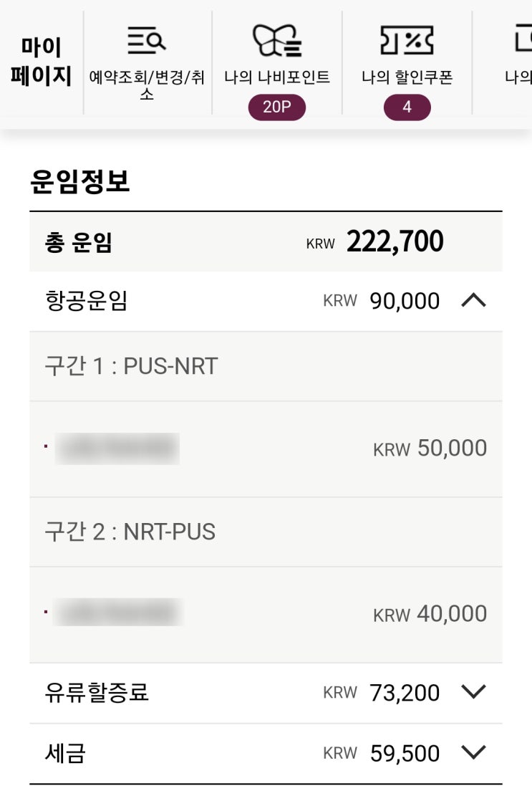Viewport: 532px width, 806px height.
Task: Click the coupon count badge showing 4
Action: (407, 107)
